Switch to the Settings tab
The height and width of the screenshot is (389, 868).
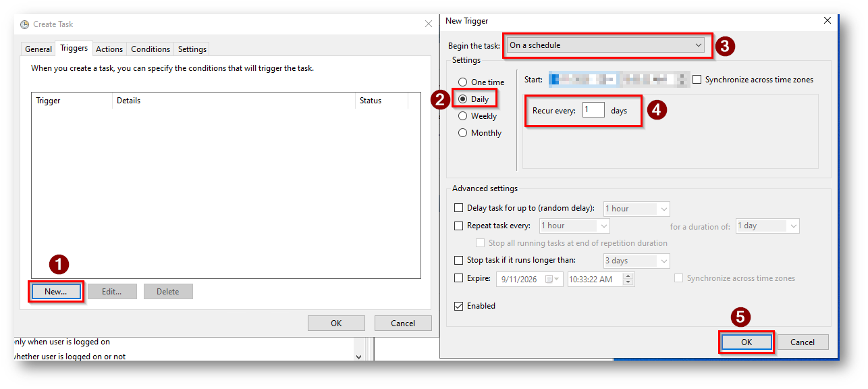point(192,49)
